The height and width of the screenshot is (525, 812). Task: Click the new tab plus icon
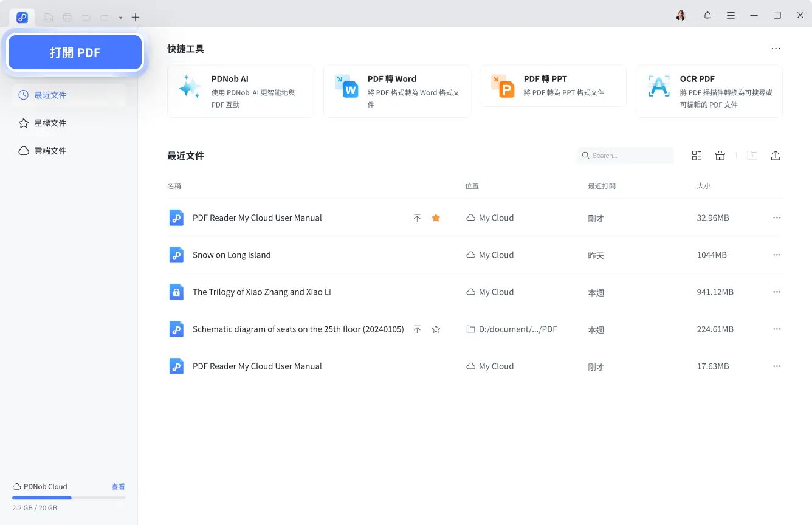pyautogui.click(x=136, y=18)
